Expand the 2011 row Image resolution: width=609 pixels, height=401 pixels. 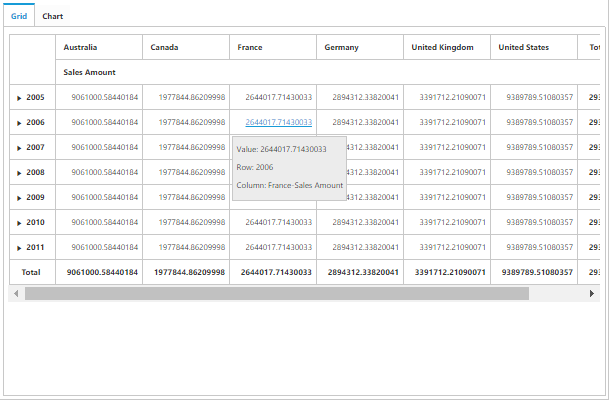point(19,248)
